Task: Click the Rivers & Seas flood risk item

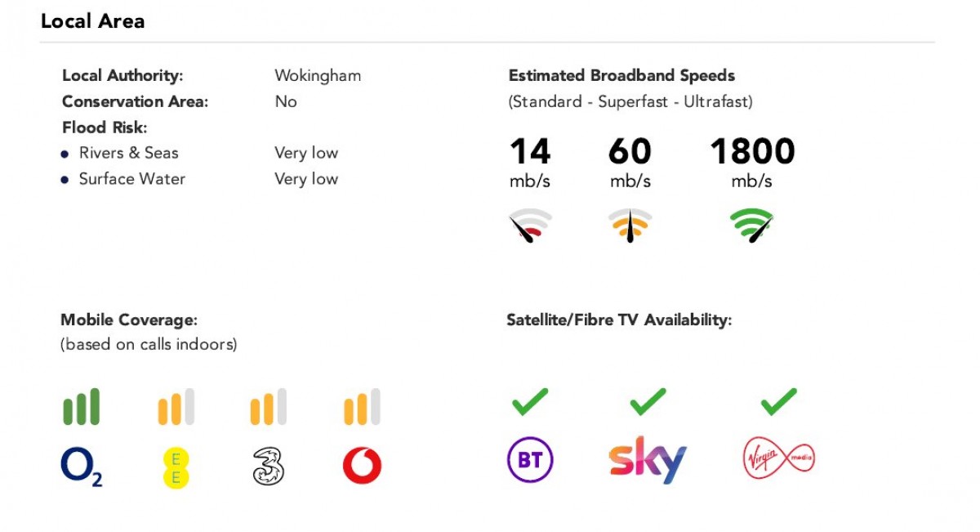Action: pyautogui.click(x=128, y=153)
